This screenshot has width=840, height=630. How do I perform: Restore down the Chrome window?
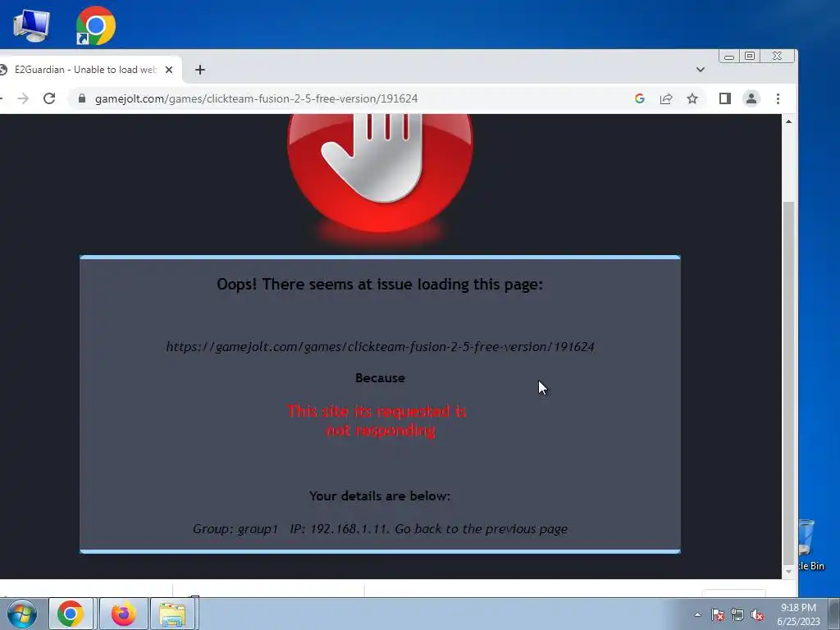[x=750, y=57]
